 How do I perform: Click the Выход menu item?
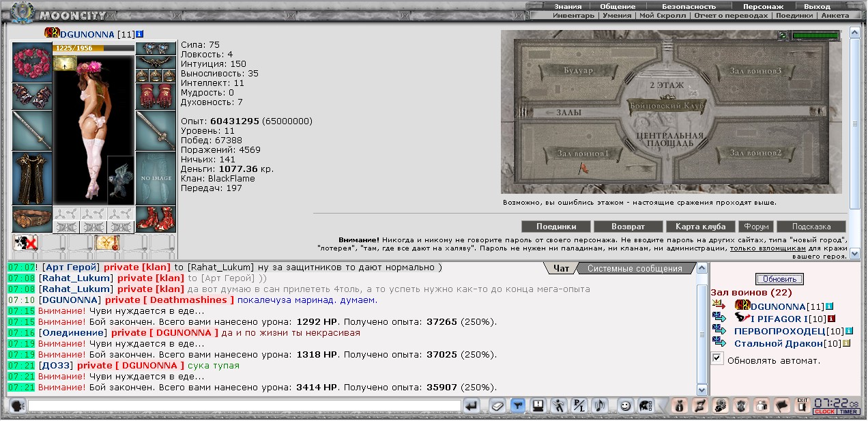coord(818,6)
